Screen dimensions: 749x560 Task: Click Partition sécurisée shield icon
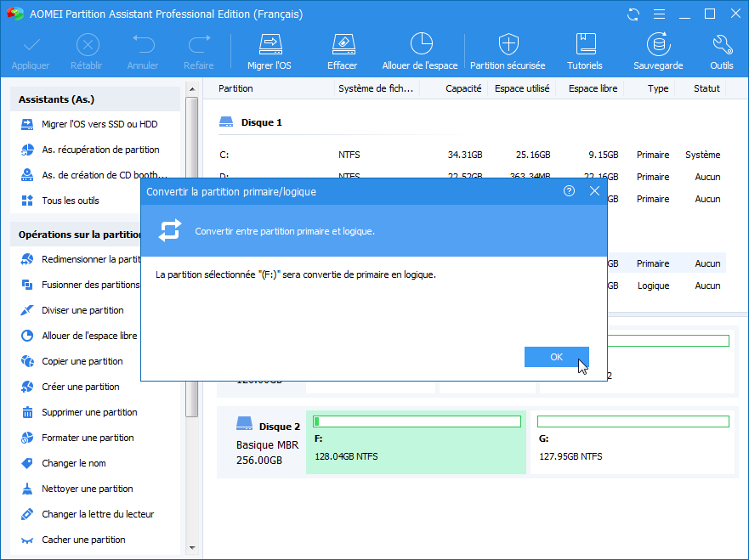point(508,45)
